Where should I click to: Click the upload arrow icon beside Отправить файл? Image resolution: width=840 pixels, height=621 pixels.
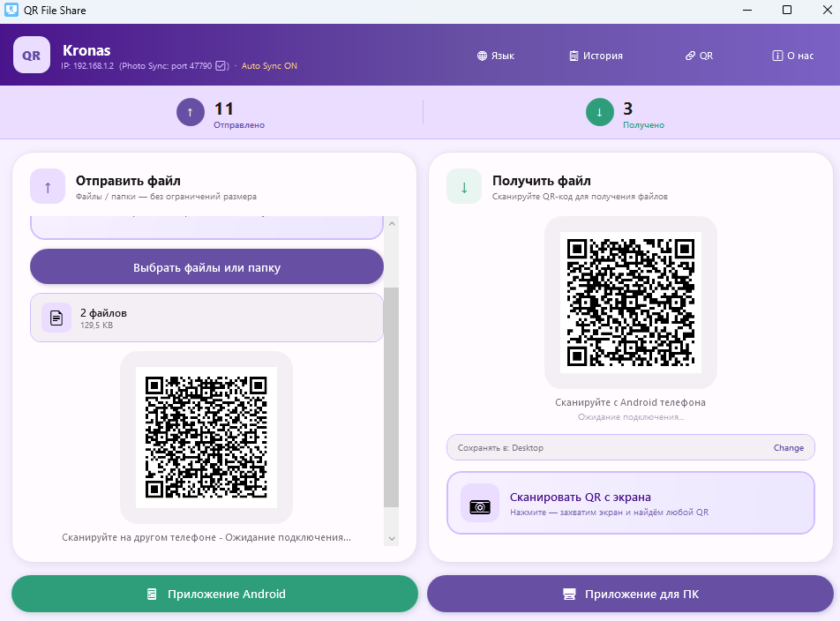pos(48,186)
